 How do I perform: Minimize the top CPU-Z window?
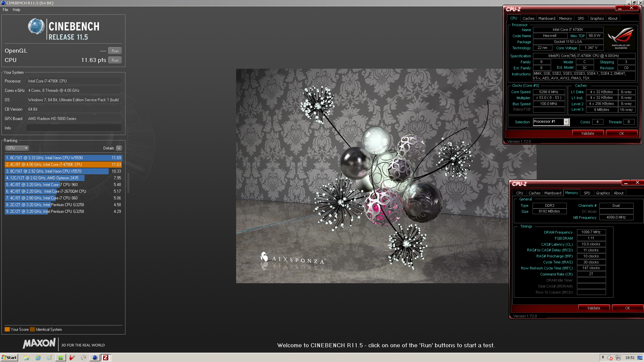coord(620,8)
